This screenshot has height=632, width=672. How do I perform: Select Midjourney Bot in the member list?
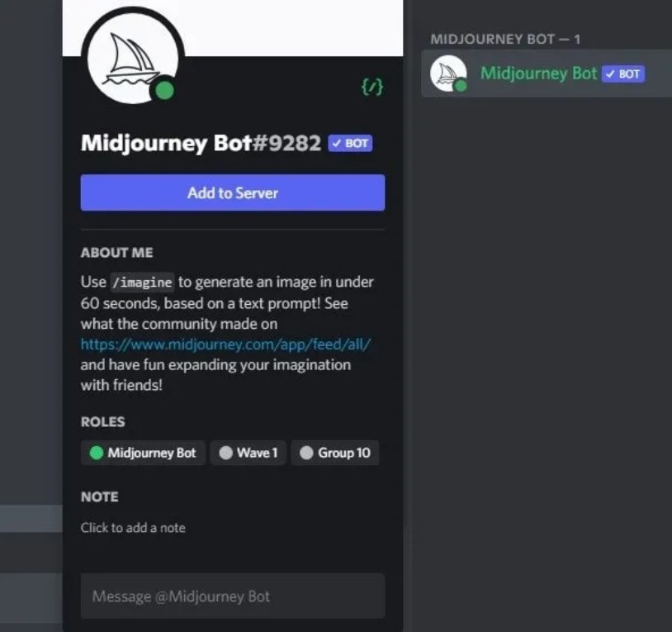tap(547, 74)
